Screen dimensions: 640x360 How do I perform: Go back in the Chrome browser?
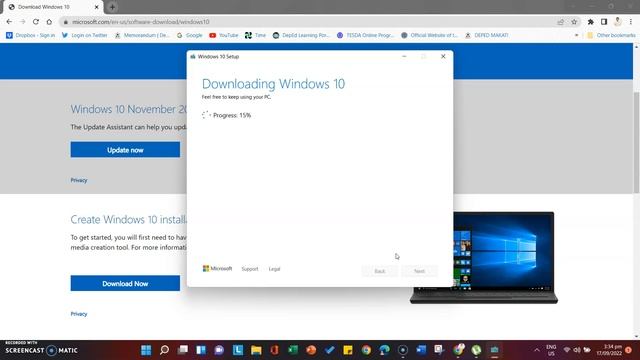pyautogui.click(x=9, y=22)
